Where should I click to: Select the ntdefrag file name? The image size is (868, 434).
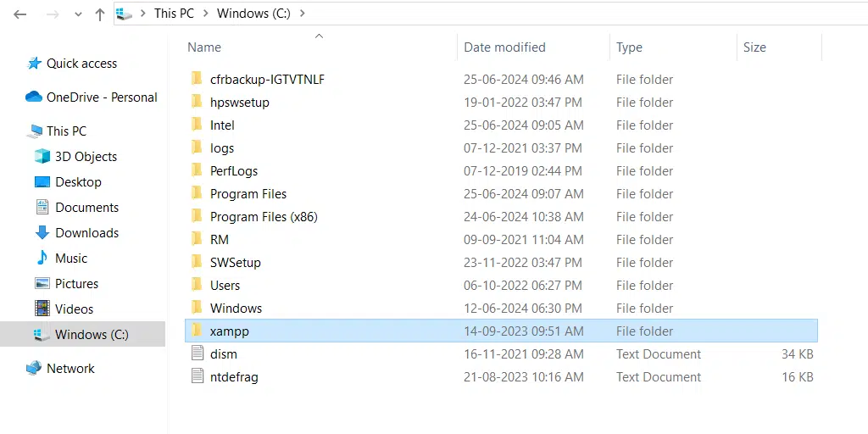[234, 377]
